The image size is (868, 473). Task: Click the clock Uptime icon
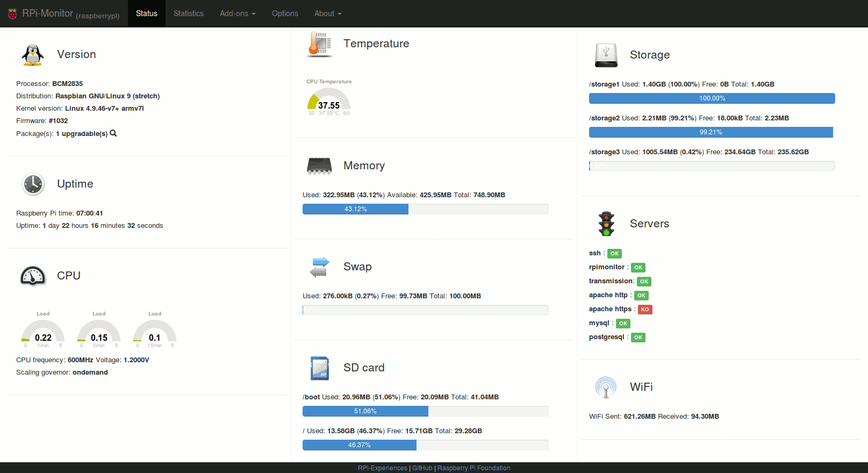(33, 184)
